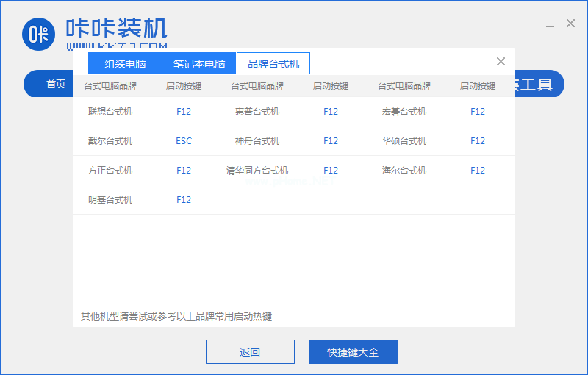Click the 方正台式机 brand cell
Image resolution: width=588 pixels, height=375 pixels.
click(110, 171)
